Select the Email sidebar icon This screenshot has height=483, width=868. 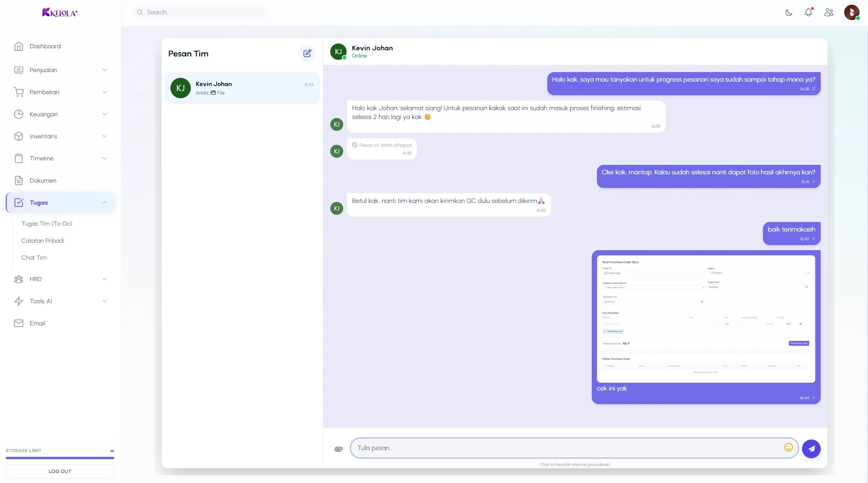(19, 323)
